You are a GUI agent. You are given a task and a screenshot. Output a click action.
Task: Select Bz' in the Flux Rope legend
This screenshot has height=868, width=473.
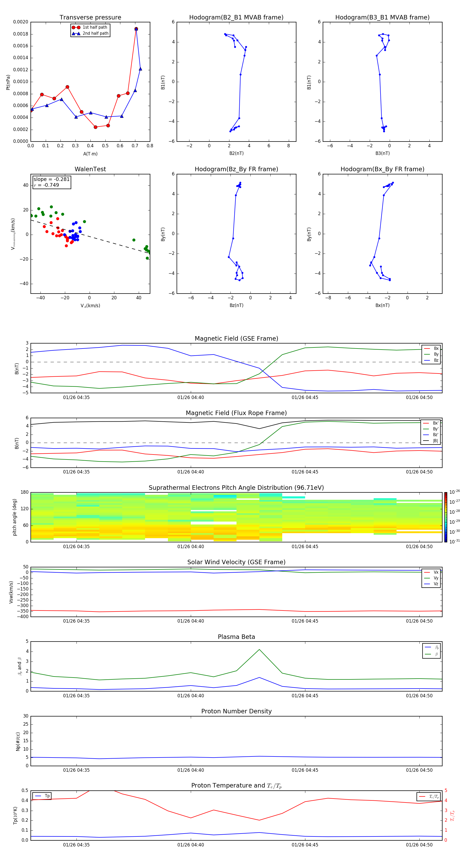(431, 435)
